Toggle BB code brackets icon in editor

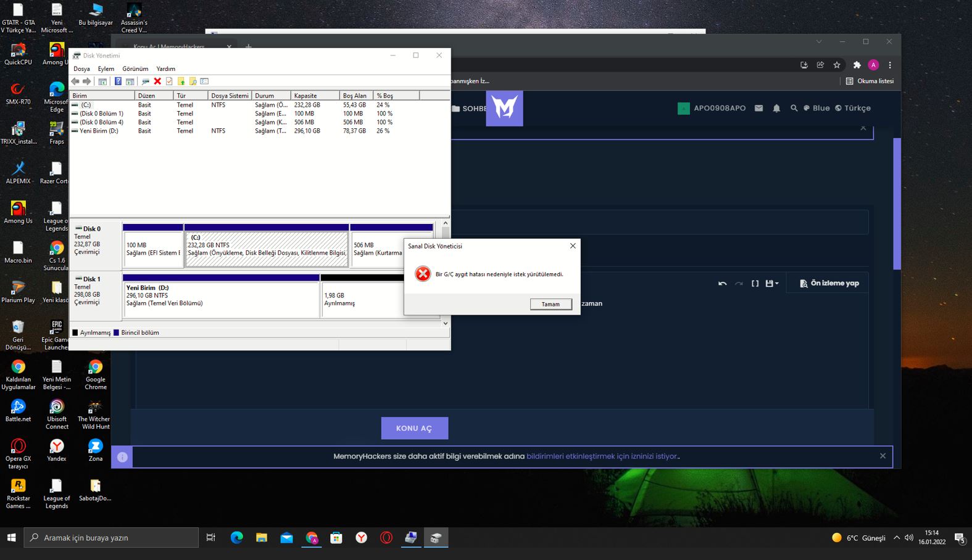tap(755, 284)
